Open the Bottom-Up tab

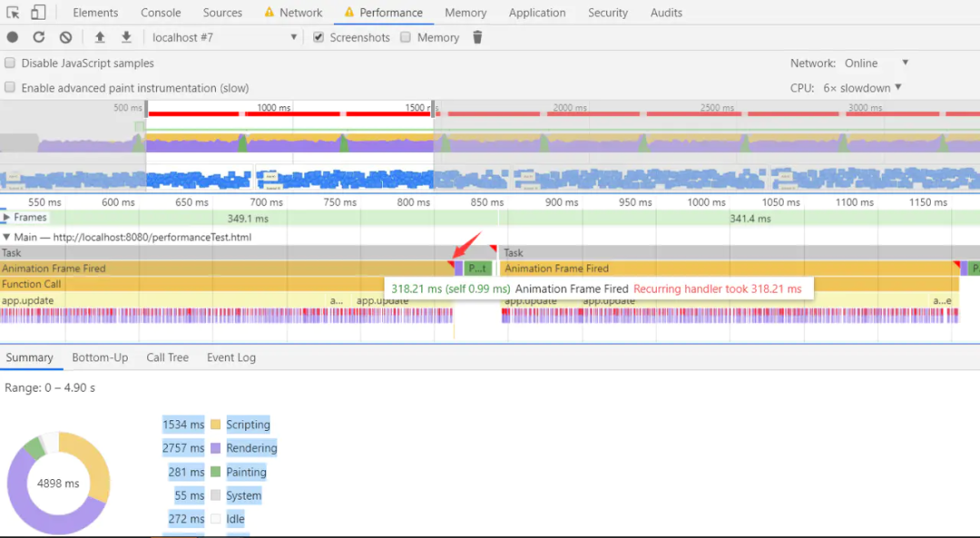(100, 357)
